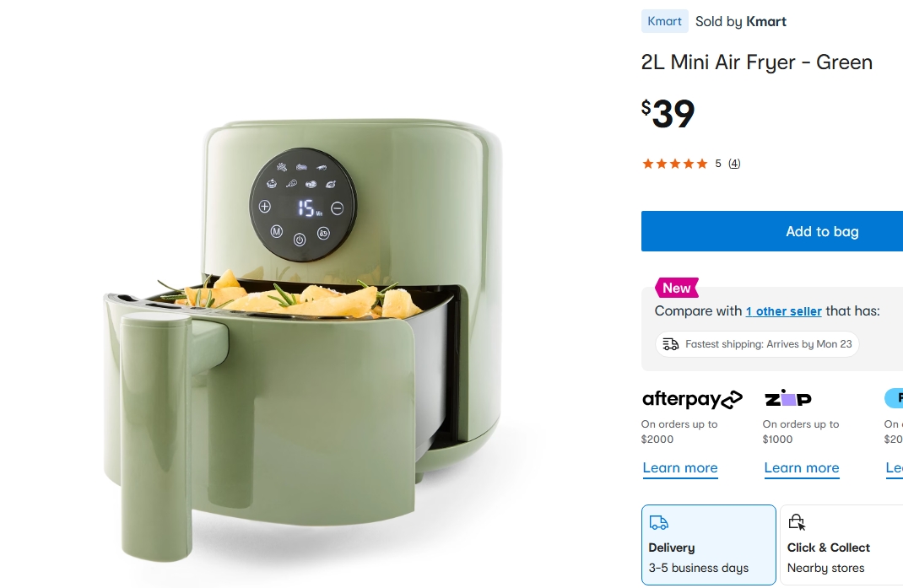The image size is (903, 588).
Task: Click the Zip payment logo
Action: [788, 398]
